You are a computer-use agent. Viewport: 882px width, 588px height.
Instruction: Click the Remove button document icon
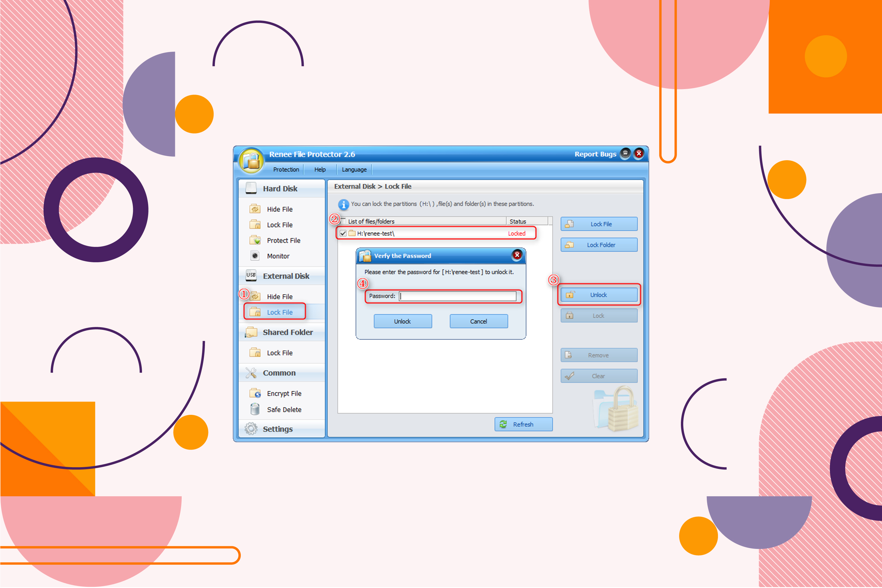coord(569,355)
